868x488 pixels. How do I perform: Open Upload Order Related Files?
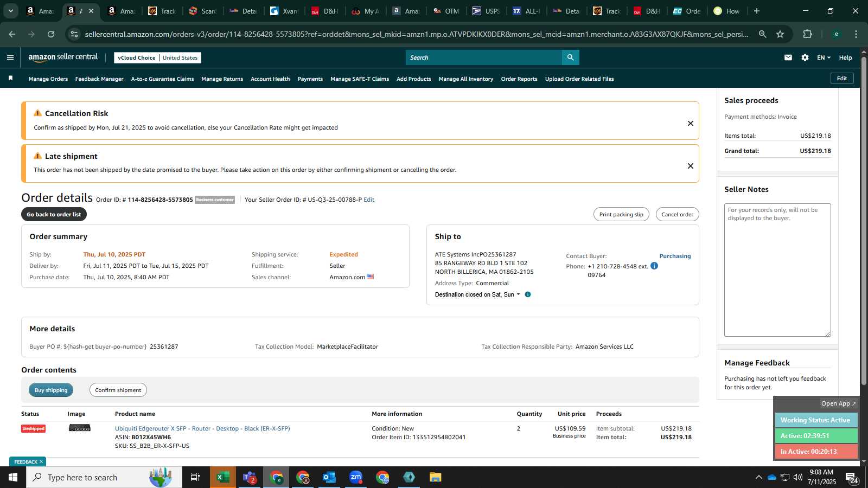[579, 79]
